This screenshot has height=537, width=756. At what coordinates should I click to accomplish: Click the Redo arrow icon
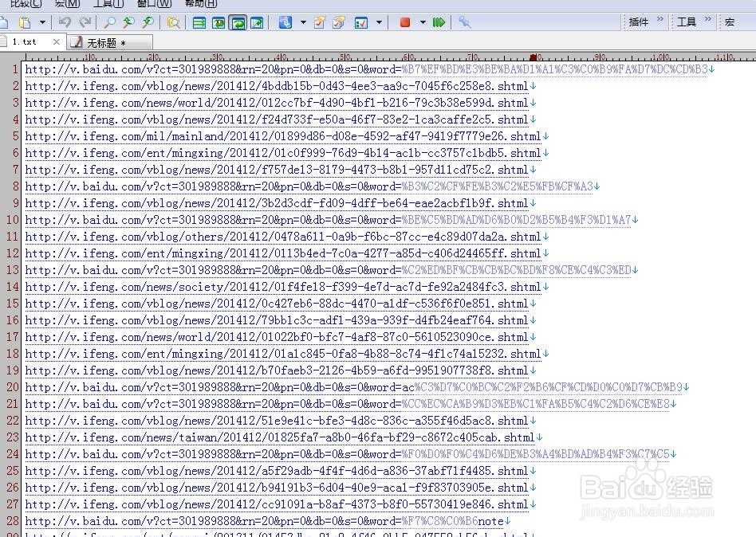click(x=85, y=22)
